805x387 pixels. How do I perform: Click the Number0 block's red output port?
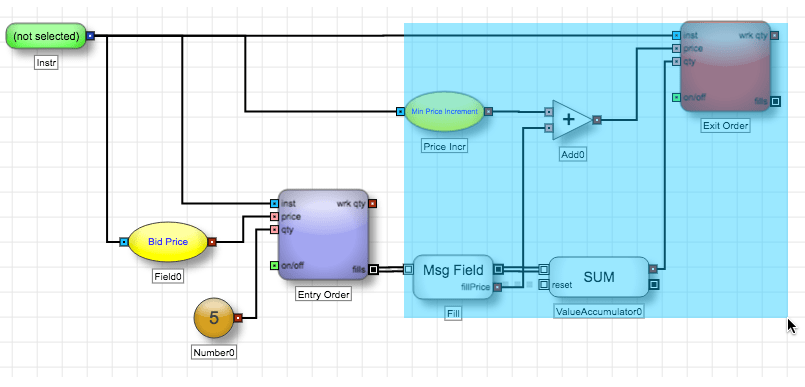point(238,318)
